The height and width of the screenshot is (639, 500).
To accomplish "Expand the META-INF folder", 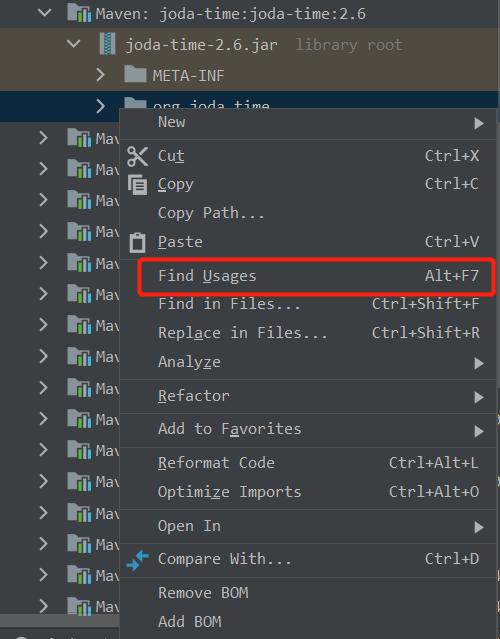I will tap(101, 75).
